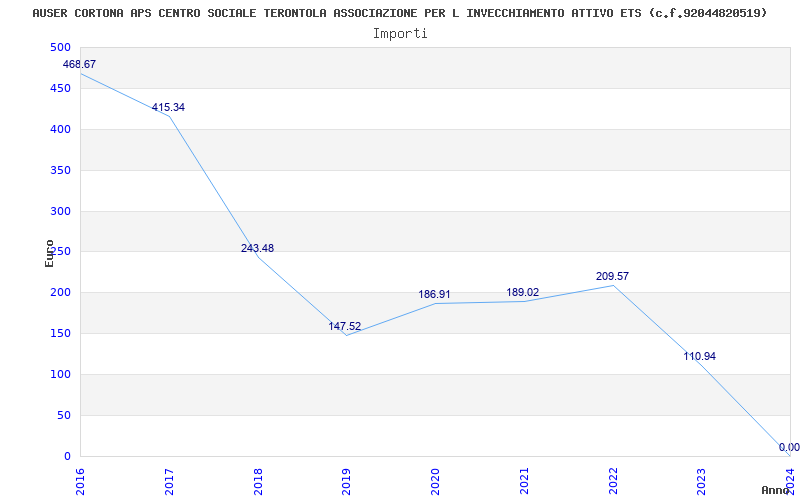The width and height of the screenshot is (800, 500).
Task: Select the 110.94 data label
Action: 699,357
